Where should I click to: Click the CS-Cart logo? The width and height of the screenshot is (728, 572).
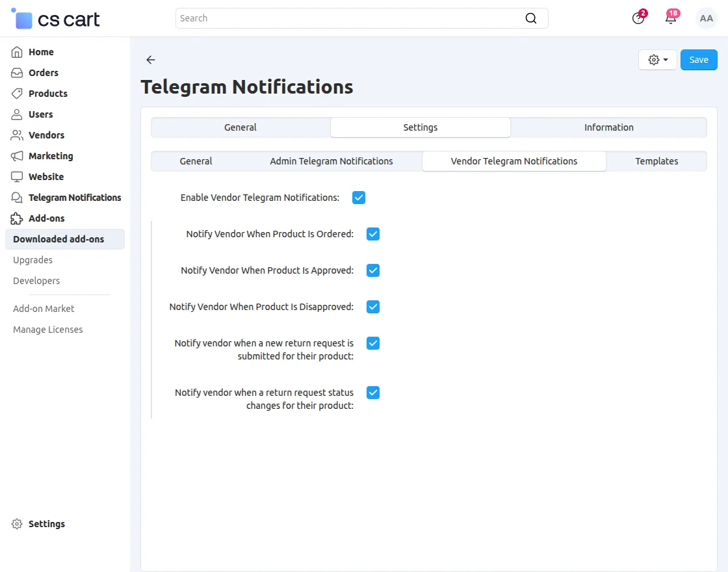click(x=55, y=19)
